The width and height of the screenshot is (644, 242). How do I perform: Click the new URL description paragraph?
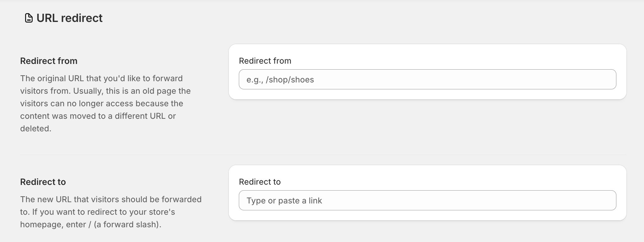coord(110,212)
